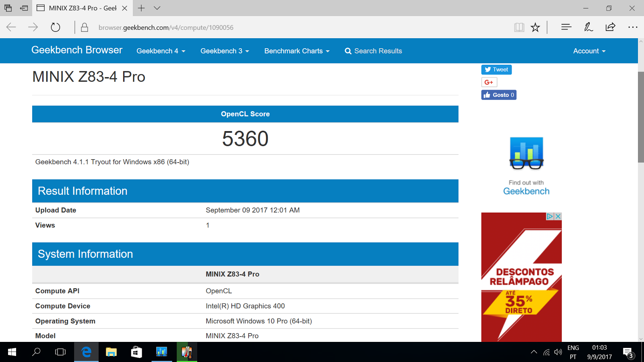Screen dimensions: 644x362
Task: Expand the Benchmark Charts dropdown
Action: (297, 51)
